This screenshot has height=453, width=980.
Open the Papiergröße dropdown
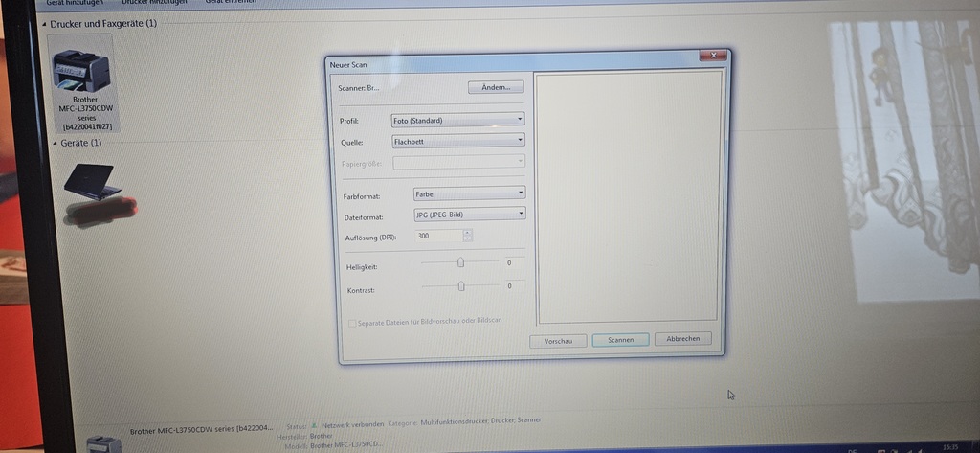pos(458,162)
